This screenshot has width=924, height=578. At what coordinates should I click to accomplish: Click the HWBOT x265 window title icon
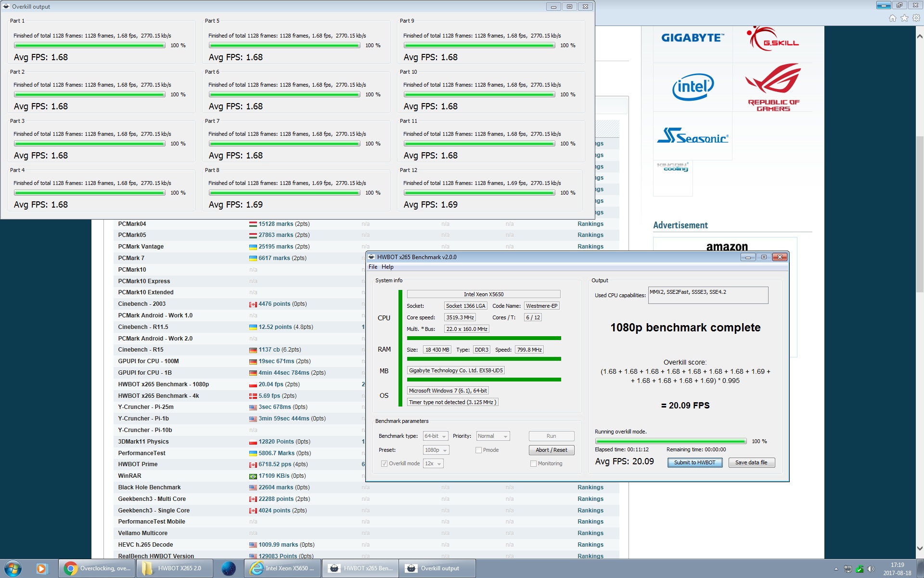[372, 257]
